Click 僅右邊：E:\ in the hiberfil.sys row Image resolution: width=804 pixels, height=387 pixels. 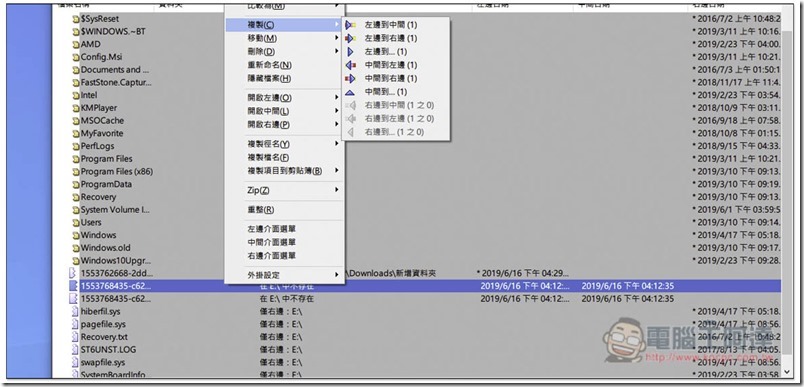[x=281, y=312]
